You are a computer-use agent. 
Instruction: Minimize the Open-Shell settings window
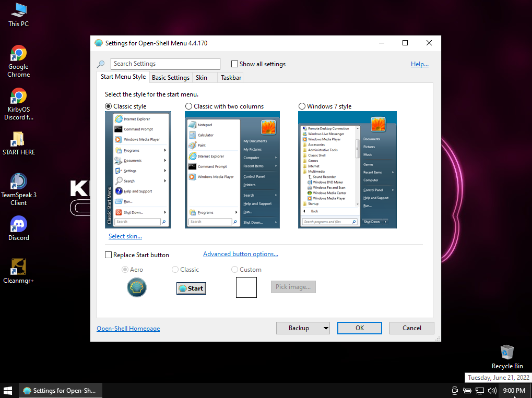(x=381, y=43)
